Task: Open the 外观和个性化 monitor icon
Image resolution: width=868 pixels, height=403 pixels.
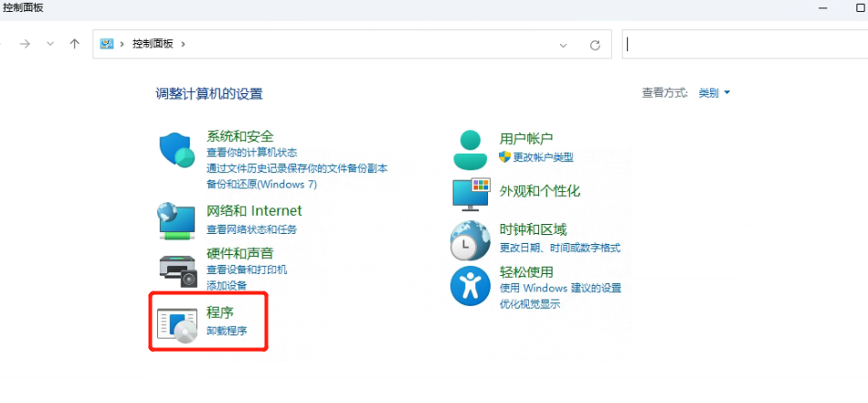Action: click(x=471, y=195)
